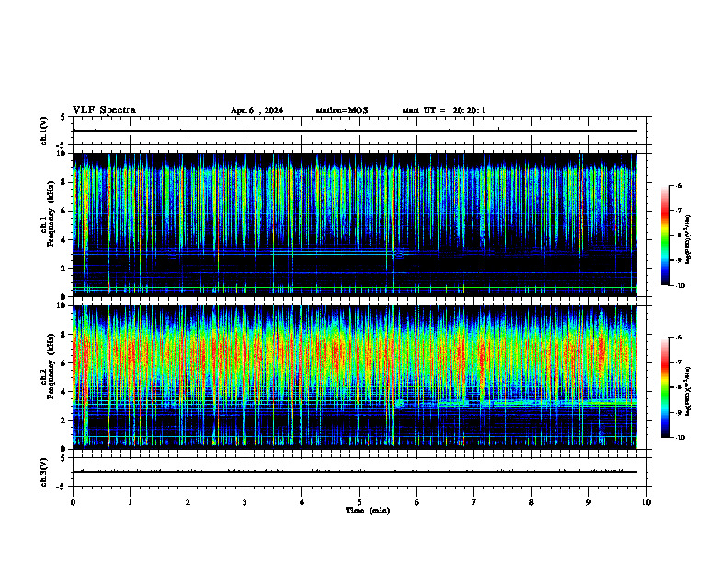Click the time axis tick label "3"
This screenshot has width=728, height=563.
tap(245, 502)
